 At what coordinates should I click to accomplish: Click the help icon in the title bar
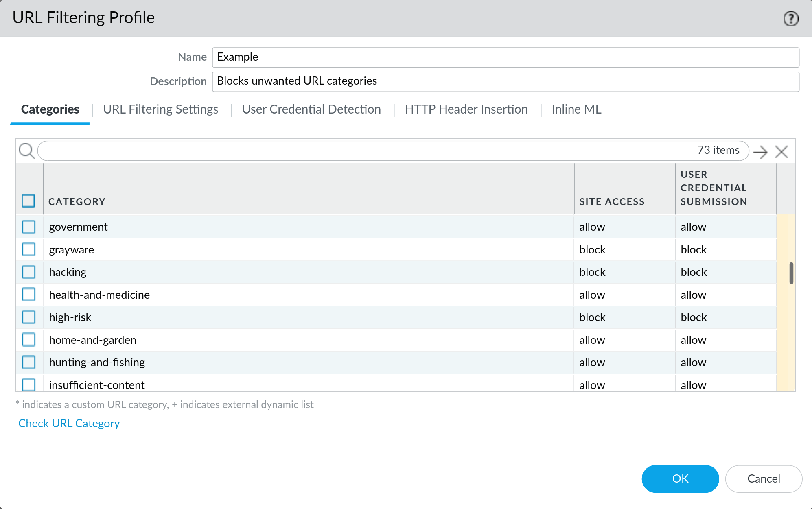click(x=790, y=19)
